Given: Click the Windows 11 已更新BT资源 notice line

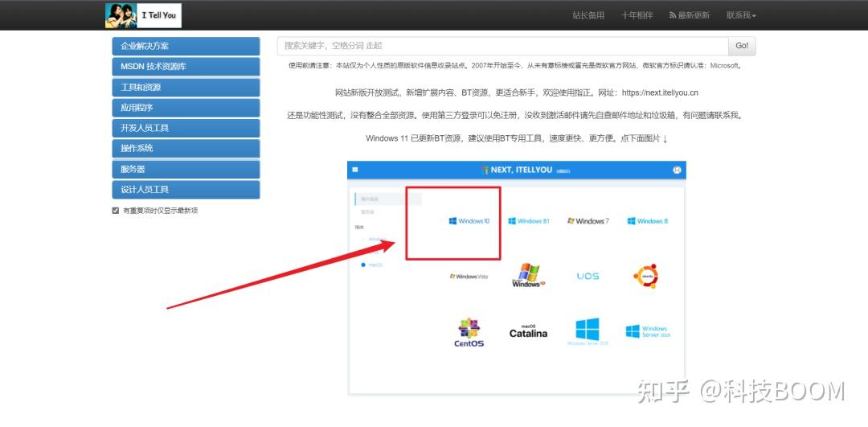Looking at the screenshot, I should coord(517,138).
